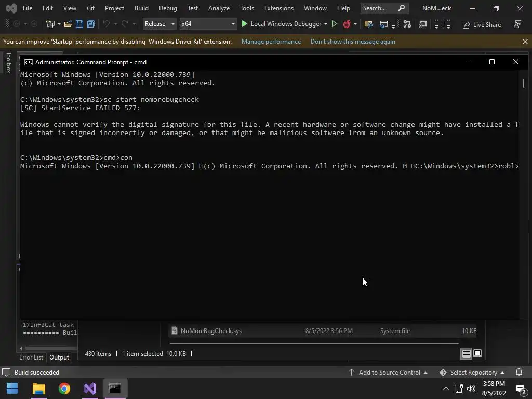Open the Git menu
Viewport: 532px width, 399px height.
90,8
